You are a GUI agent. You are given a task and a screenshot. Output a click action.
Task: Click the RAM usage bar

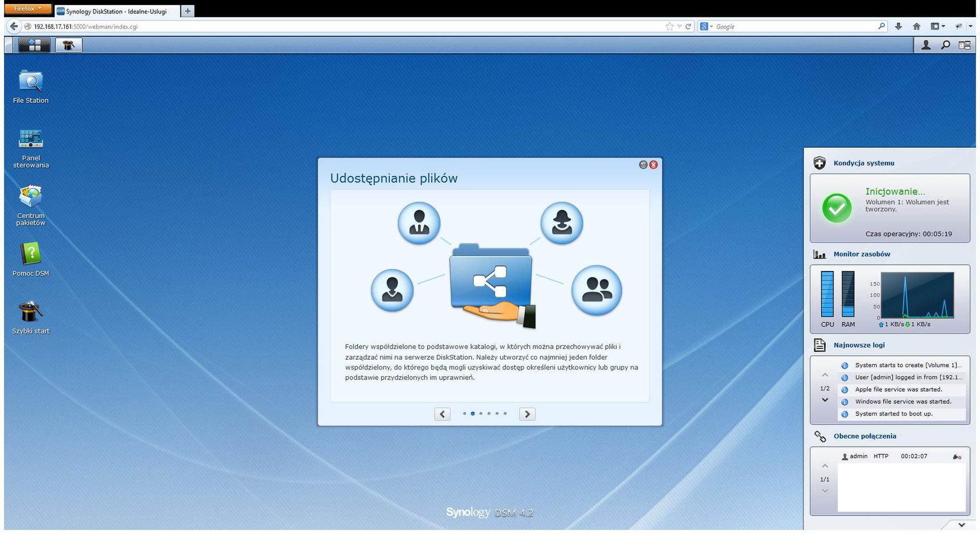tap(848, 294)
